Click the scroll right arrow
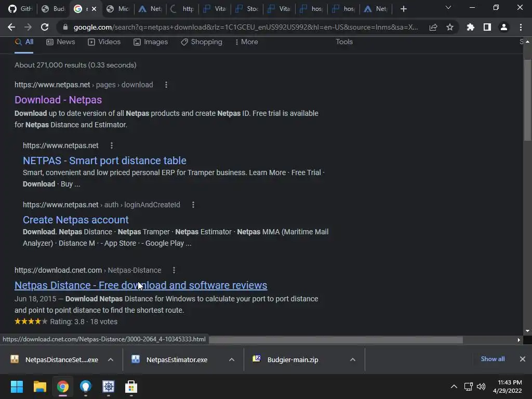Image resolution: width=532 pixels, height=399 pixels. click(518, 340)
